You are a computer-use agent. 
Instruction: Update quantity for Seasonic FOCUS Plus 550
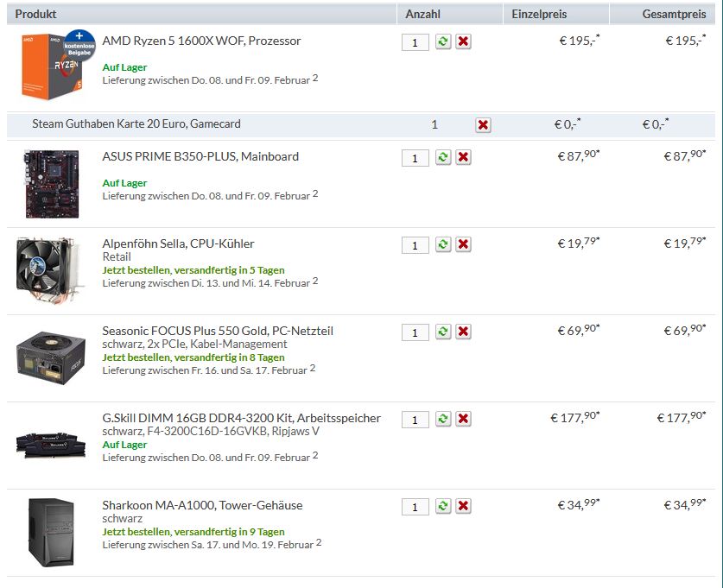443,332
